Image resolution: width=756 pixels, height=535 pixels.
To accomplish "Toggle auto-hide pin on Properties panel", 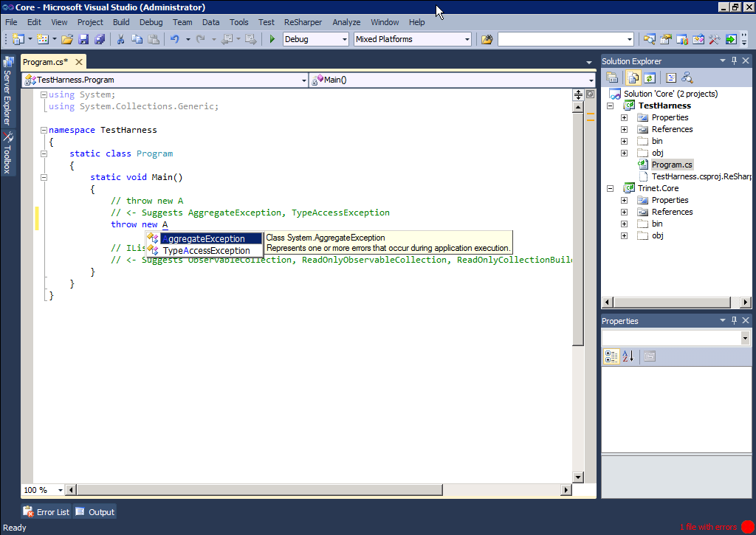I will 734,320.
